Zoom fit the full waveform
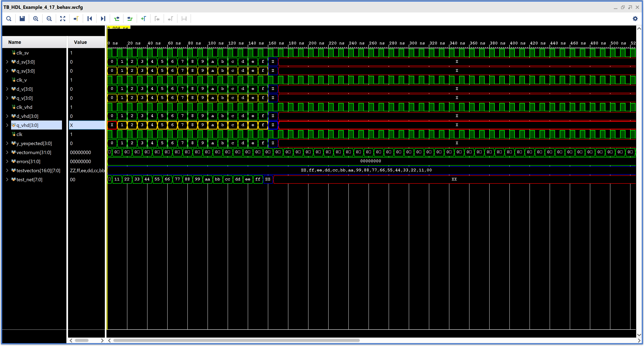This screenshot has height=346, width=644. [63, 19]
